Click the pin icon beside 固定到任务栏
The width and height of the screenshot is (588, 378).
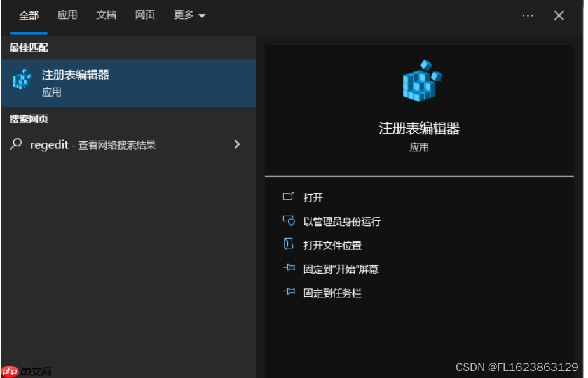[x=290, y=293]
